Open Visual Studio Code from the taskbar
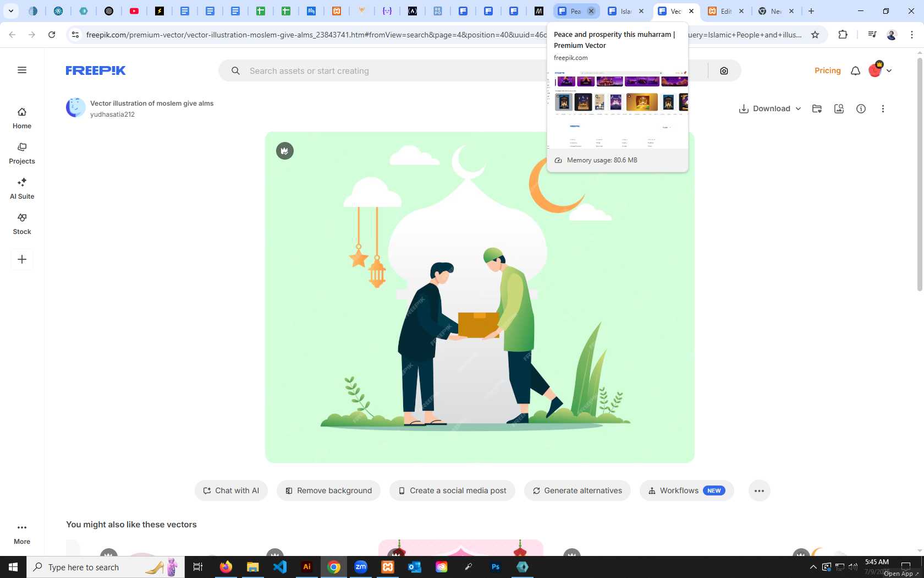The width and height of the screenshot is (924, 578). pos(280,567)
